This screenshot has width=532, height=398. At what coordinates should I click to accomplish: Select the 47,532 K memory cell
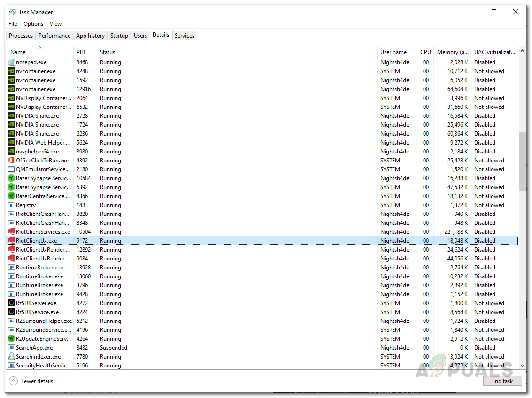[457, 187]
